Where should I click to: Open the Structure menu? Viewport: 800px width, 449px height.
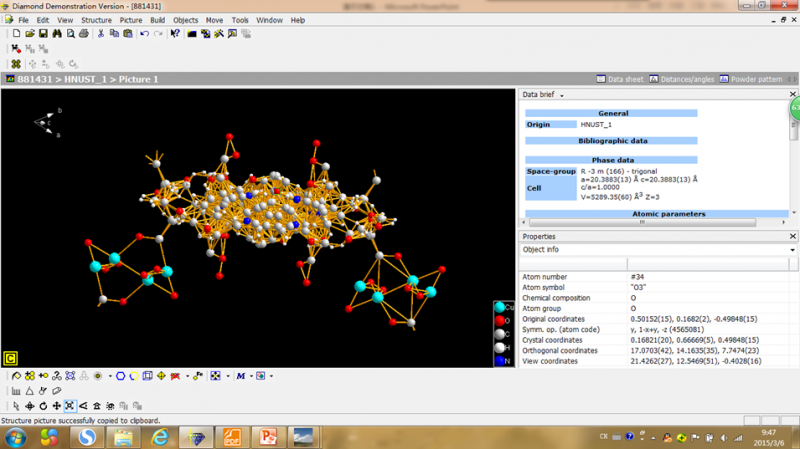96,20
